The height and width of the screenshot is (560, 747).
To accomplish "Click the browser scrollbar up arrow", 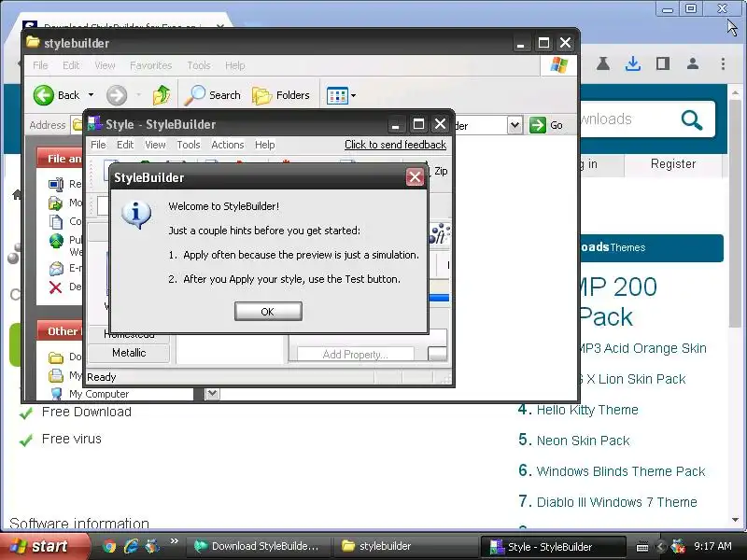I will pos(735,92).
